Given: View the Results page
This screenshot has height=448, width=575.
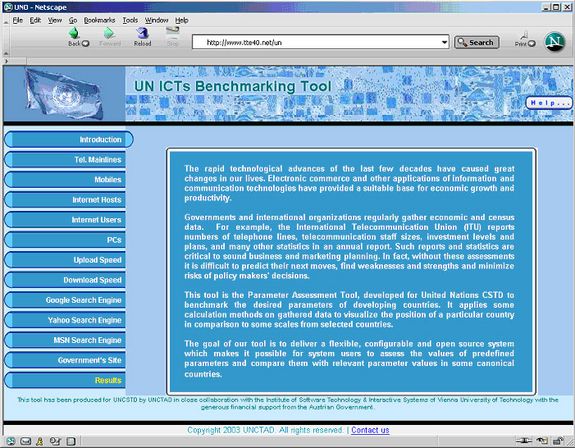Looking at the screenshot, I should point(65,380).
